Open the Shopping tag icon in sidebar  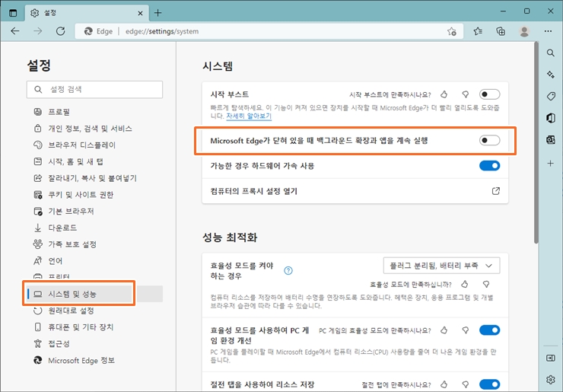551,96
